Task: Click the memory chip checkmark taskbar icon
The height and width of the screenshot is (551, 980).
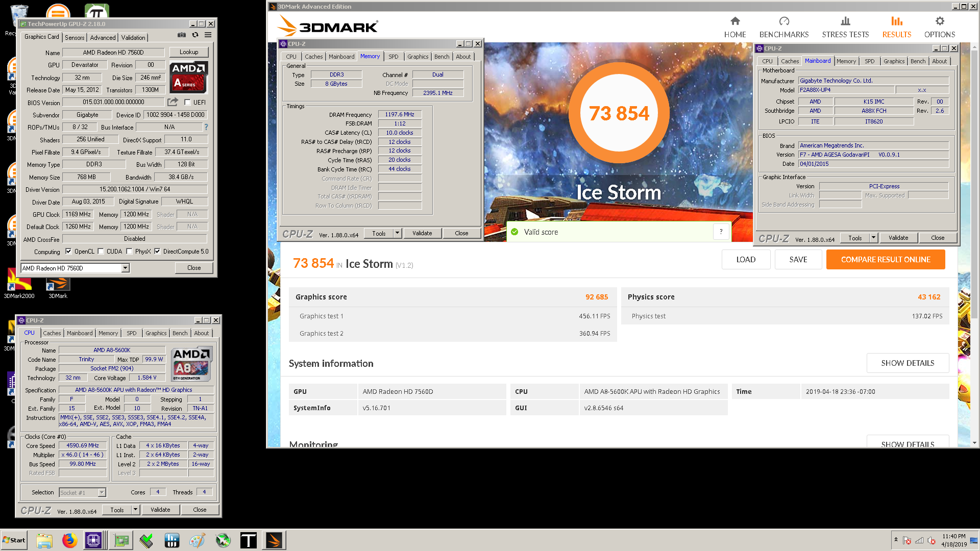Action: click(146, 540)
